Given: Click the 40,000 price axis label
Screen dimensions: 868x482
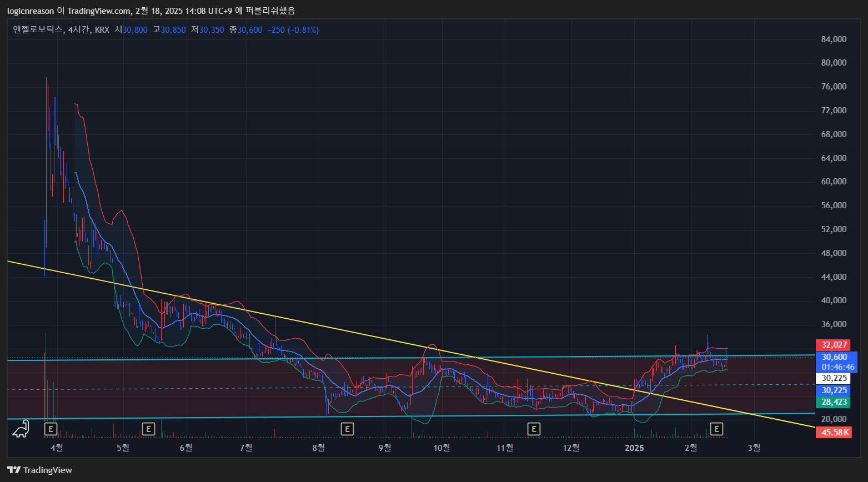Looking at the screenshot, I should click(834, 300).
